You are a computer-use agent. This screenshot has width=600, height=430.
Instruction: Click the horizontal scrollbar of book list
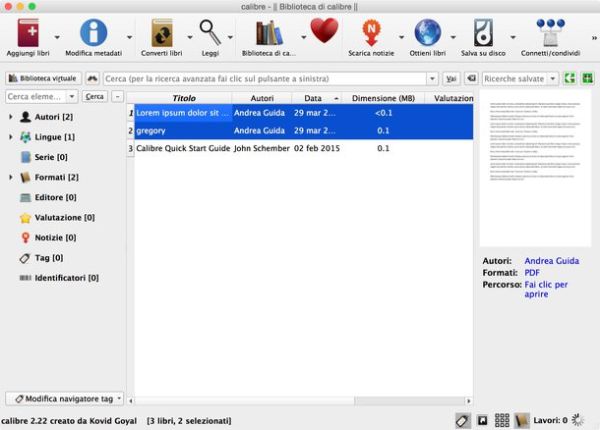(x=299, y=401)
